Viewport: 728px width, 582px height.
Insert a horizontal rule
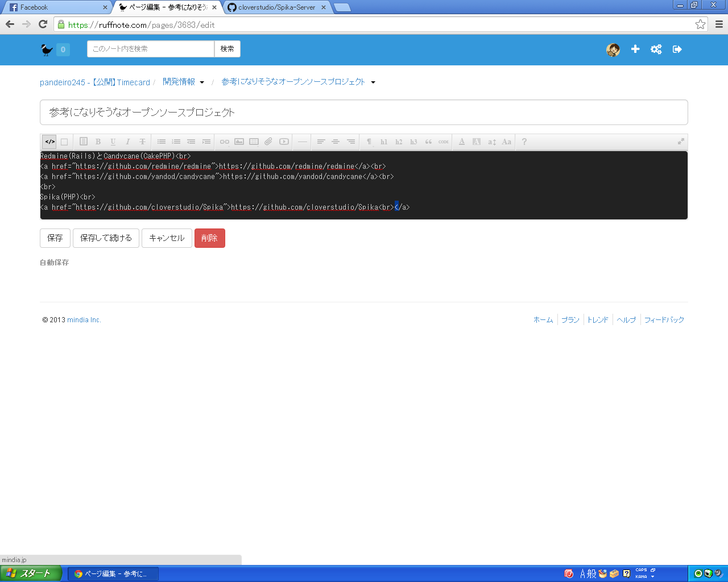[303, 142]
